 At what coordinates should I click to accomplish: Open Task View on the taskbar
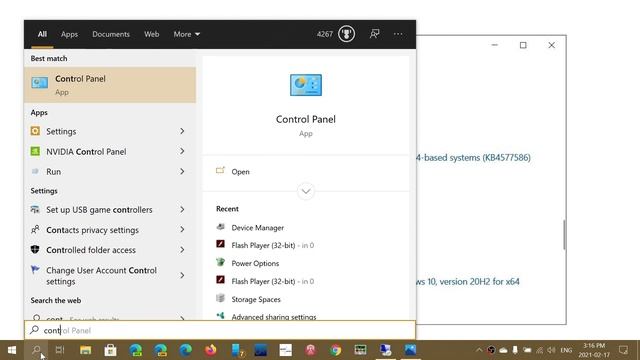point(60,350)
